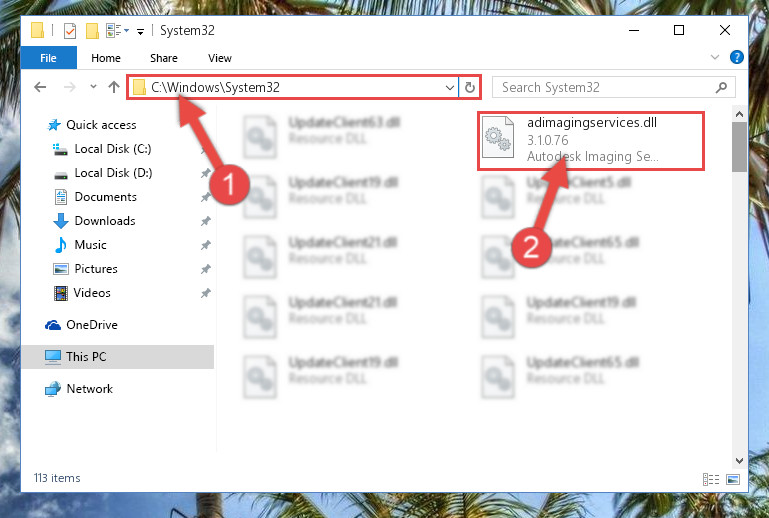
Task: Click the '113 items' status text
Action: pos(57,478)
